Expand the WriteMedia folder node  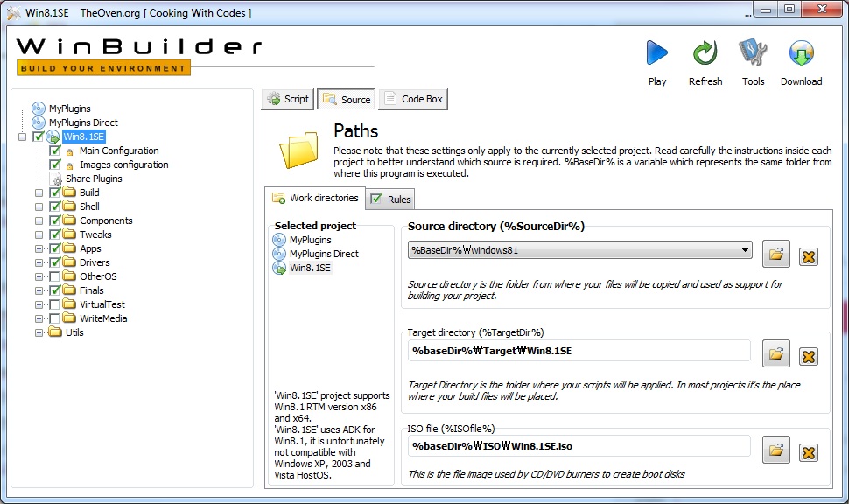point(39,318)
